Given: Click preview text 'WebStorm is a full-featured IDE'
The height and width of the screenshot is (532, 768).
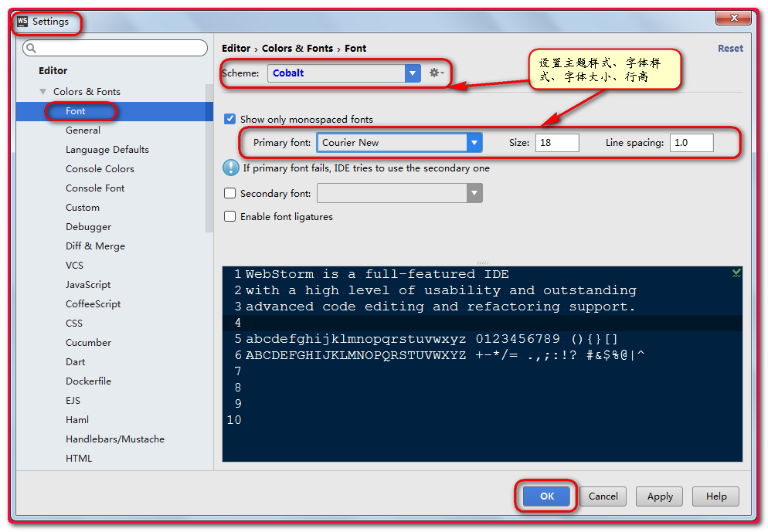Looking at the screenshot, I should tap(377, 274).
